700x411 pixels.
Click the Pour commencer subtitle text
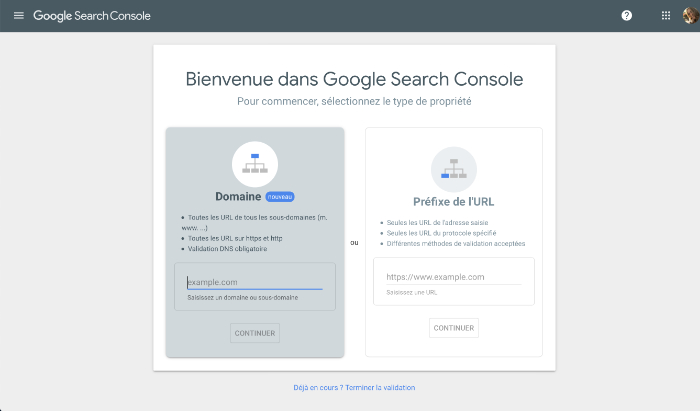coord(354,102)
